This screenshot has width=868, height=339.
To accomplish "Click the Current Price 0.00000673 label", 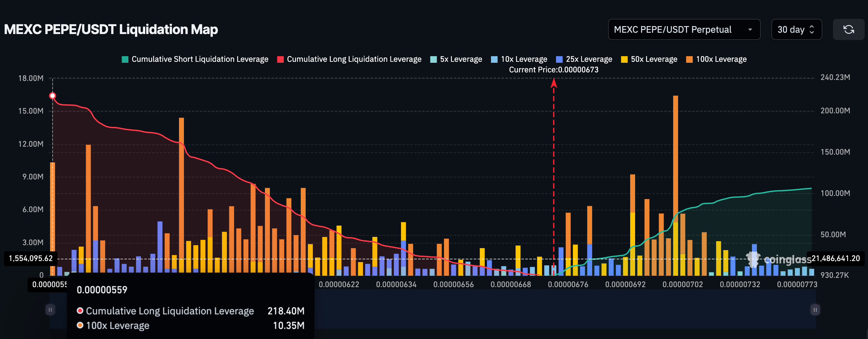I will click(x=554, y=70).
